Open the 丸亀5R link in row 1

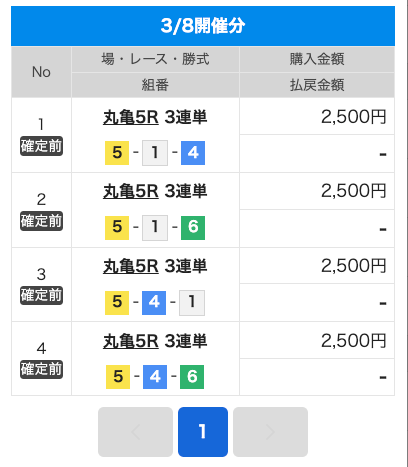pyautogui.click(x=131, y=117)
